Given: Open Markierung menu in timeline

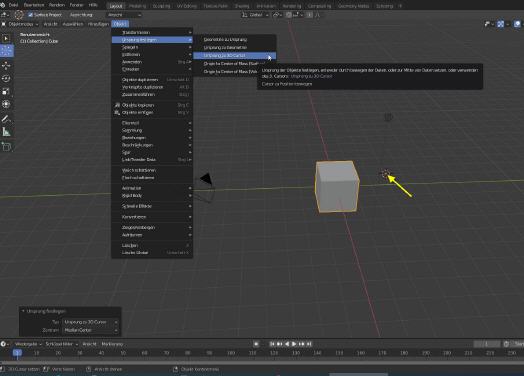Looking at the screenshot, I should pyautogui.click(x=112, y=344).
